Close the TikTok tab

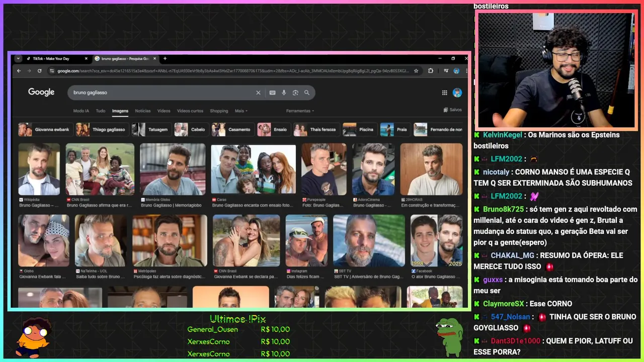click(86, 58)
